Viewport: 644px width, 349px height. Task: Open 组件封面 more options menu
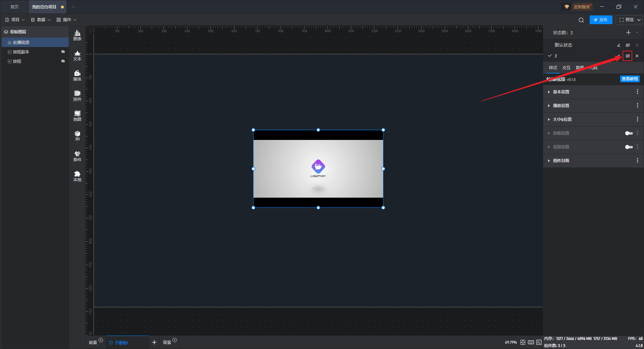coord(637,161)
